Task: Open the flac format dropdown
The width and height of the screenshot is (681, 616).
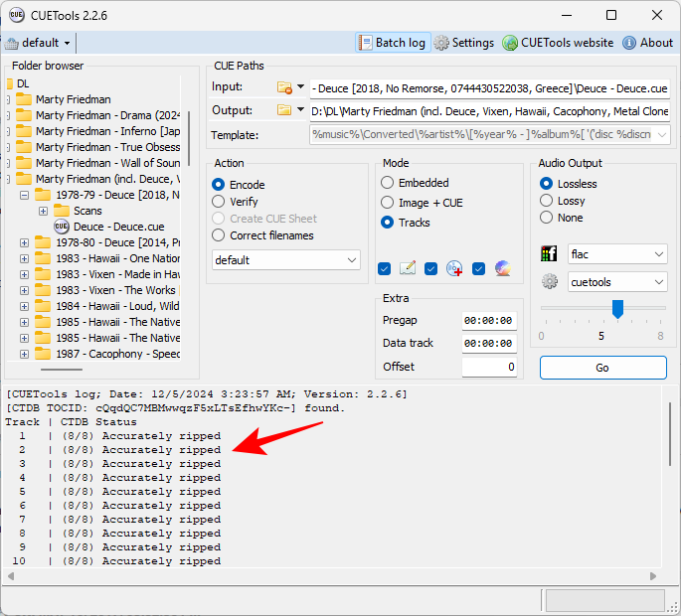Action: (617, 254)
